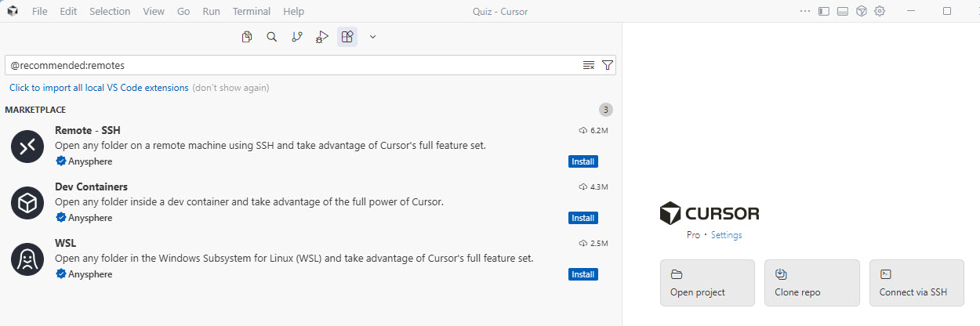Open the Run menu
This screenshot has height=326, width=980.
(x=211, y=12)
